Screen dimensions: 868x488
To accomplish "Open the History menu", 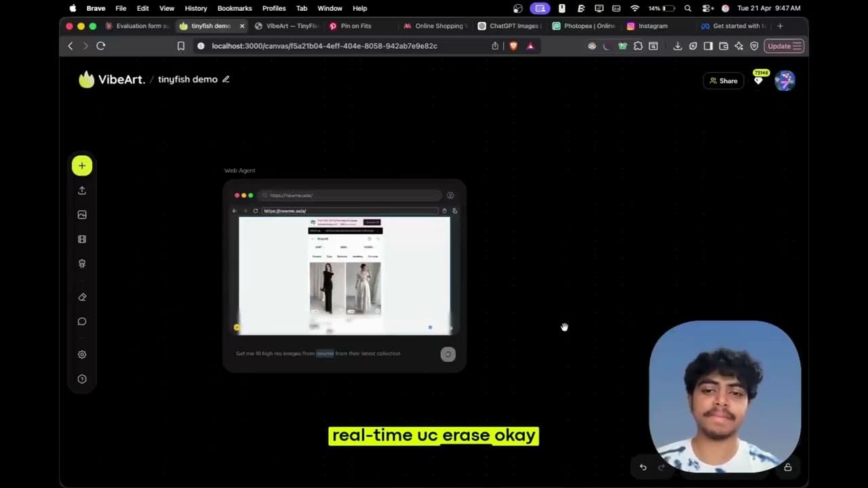I will 196,8.
